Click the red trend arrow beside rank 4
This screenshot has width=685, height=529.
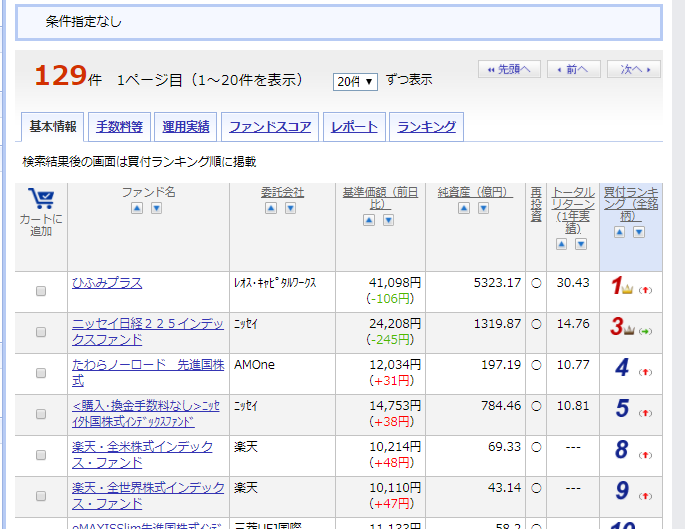click(645, 372)
